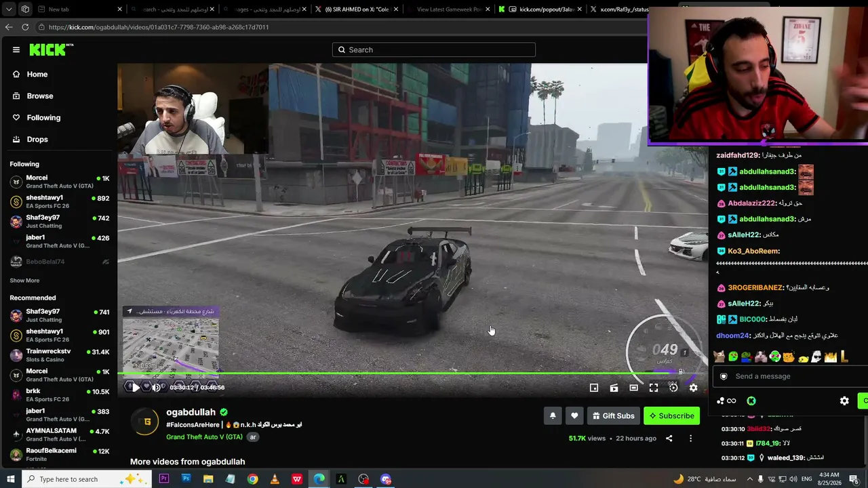The width and height of the screenshot is (868, 488).
Task: Click the Kick search field
Action: pos(434,49)
